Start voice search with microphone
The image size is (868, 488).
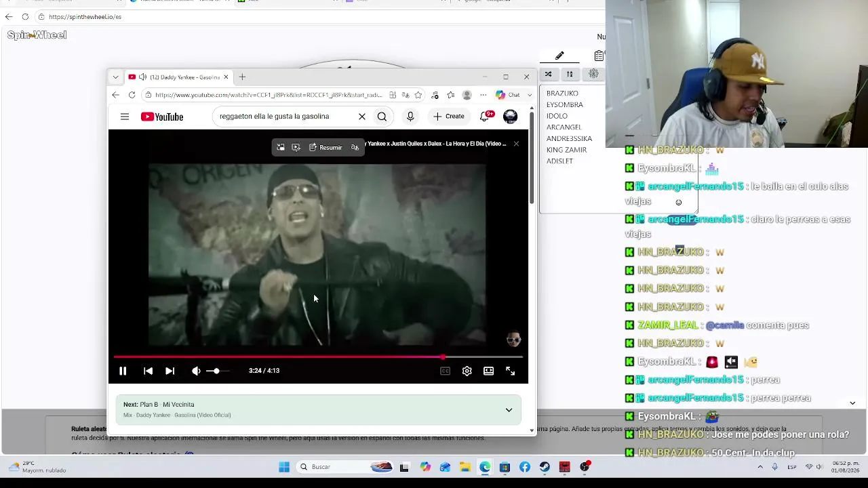pyautogui.click(x=410, y=117)
